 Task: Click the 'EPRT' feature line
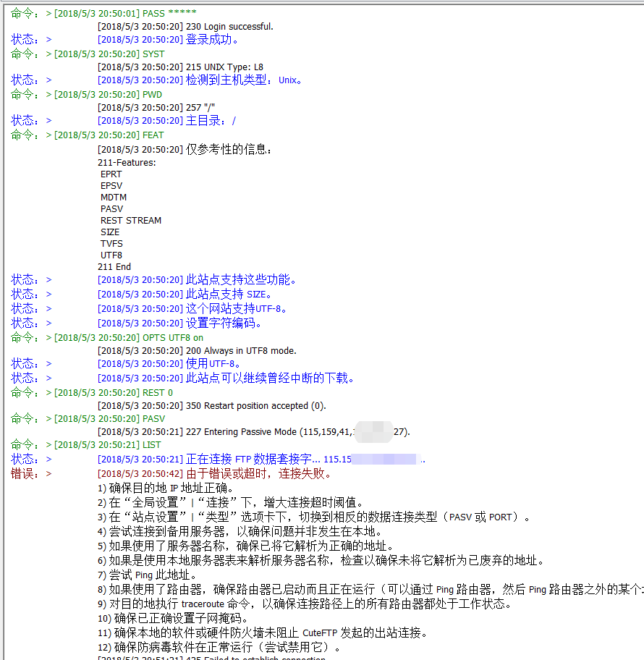coord(111,174)
